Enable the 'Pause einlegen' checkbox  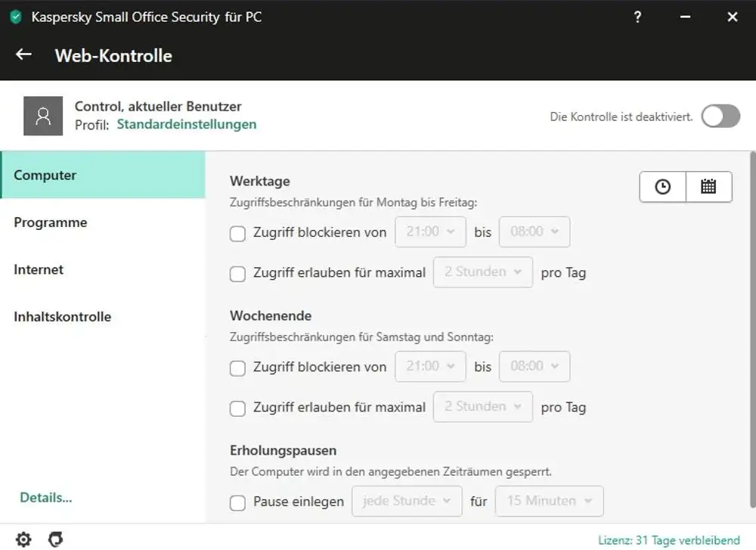tap(238, 502)
